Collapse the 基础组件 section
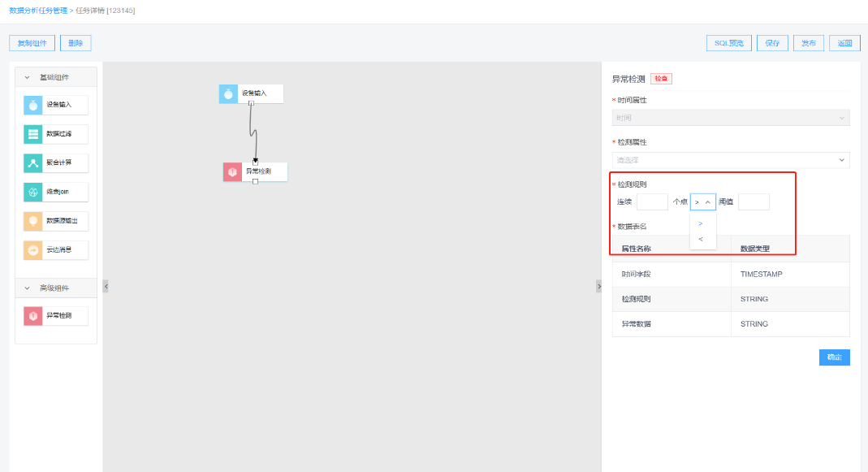868x472 pixels. pos(28,78)
